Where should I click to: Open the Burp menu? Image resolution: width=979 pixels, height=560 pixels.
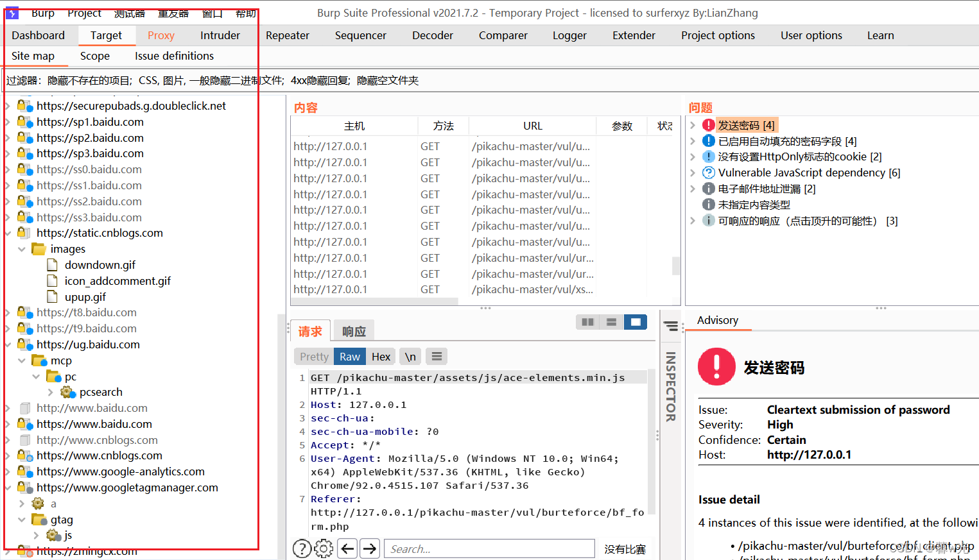[x=43, y=13]
